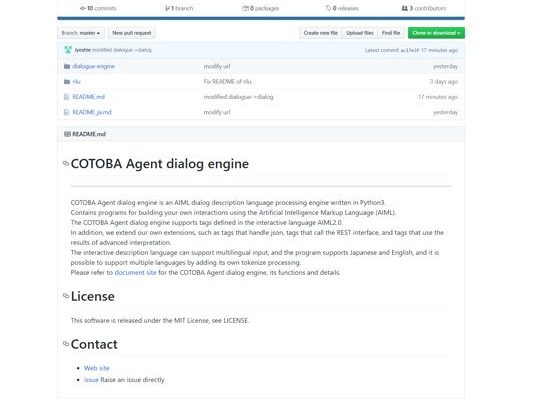
Task: Click the dialogue-engine folder icon
Action: click(x=67, y=66)
